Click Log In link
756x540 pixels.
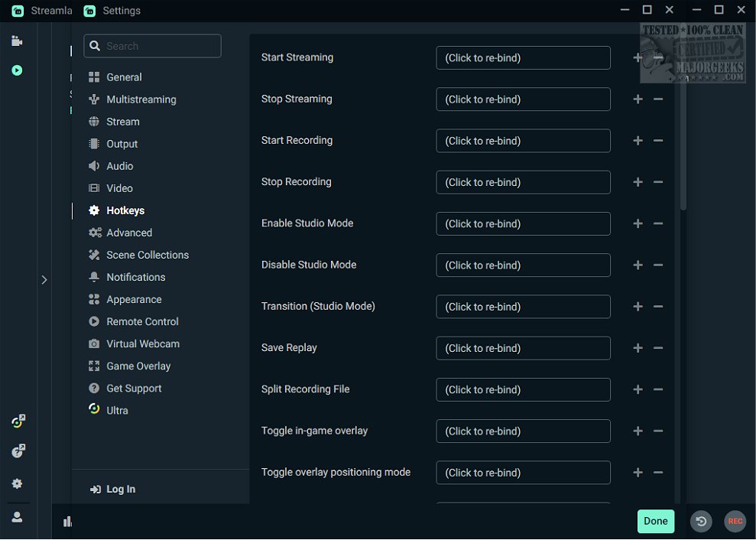point(120,490)
